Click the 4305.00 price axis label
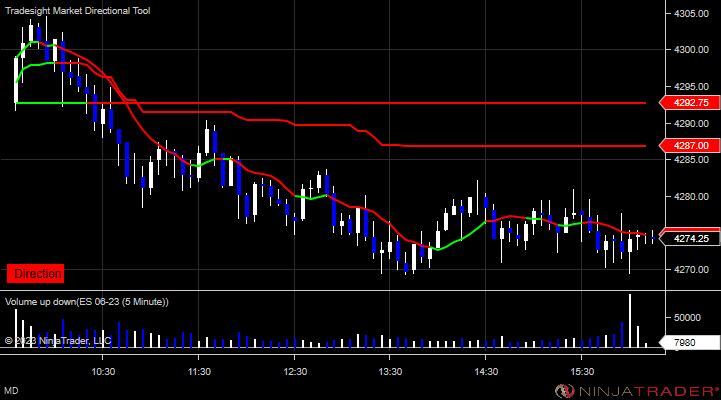The width and height of the screenshot is (721, 400). click(691, 14)
